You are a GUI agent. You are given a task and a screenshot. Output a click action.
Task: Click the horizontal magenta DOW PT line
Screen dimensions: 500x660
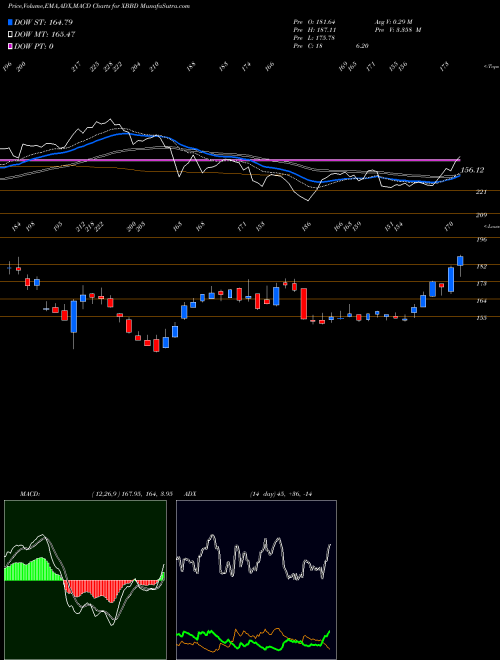(229, 160)
